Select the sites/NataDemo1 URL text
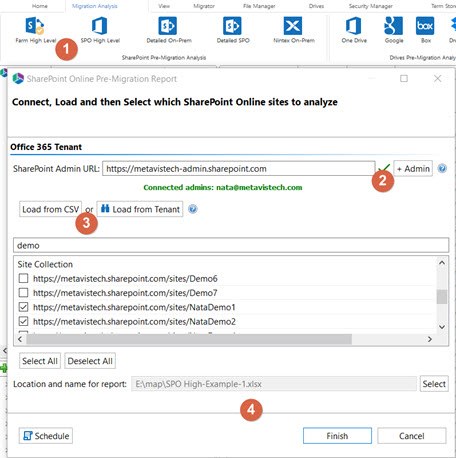Screen dimensions: 456x458 point(134,307)
